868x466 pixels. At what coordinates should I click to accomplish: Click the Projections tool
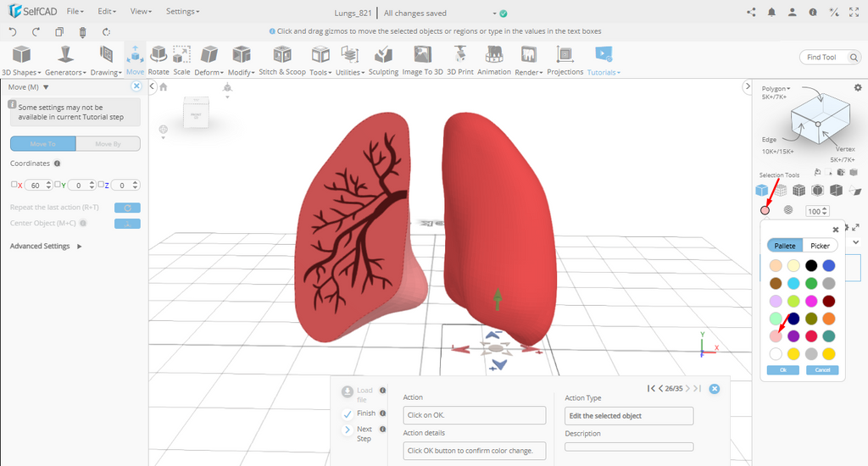(x=565, y=61)
